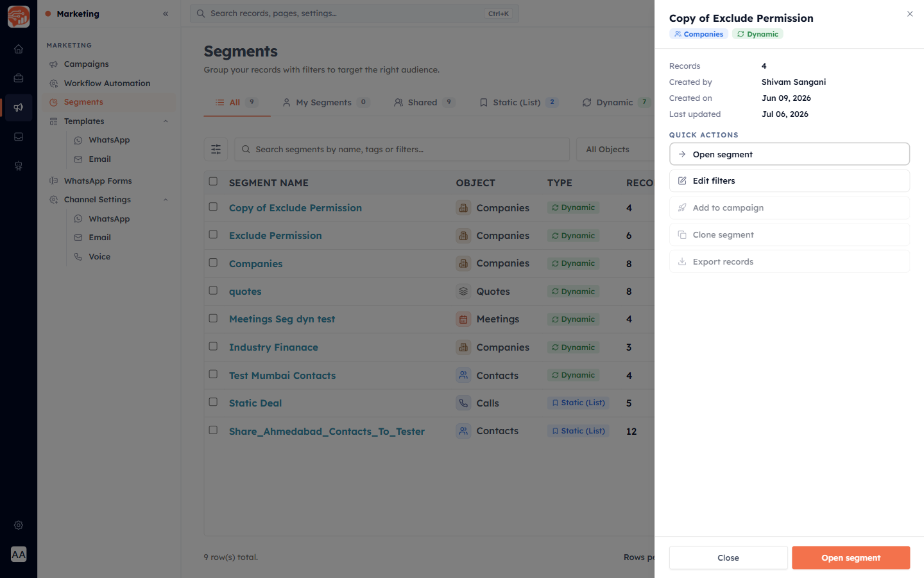Viewport: 924px width, 578px height.
Task: Click the orange Open segment button
Action: click(x=851, y=557)
